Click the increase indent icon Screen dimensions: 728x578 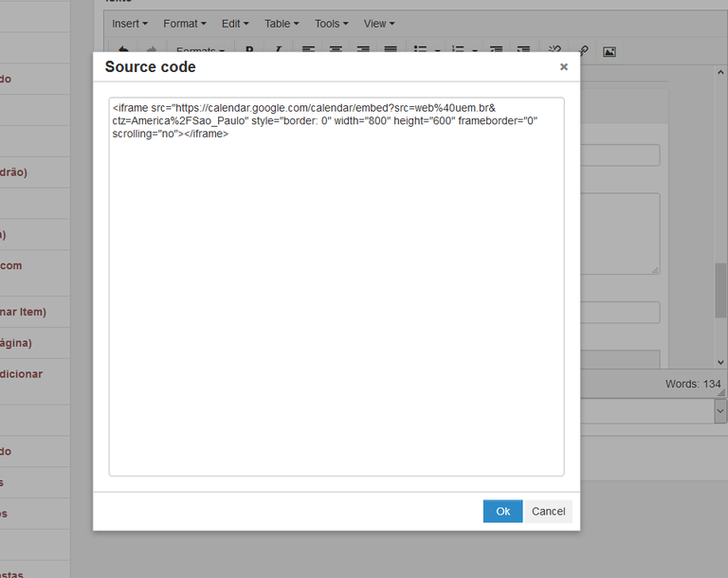pos(523,51)
